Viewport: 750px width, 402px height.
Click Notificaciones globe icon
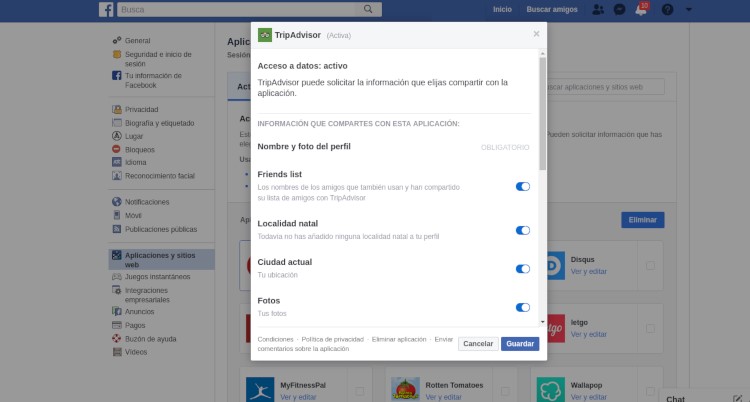[x=117, y=201]
